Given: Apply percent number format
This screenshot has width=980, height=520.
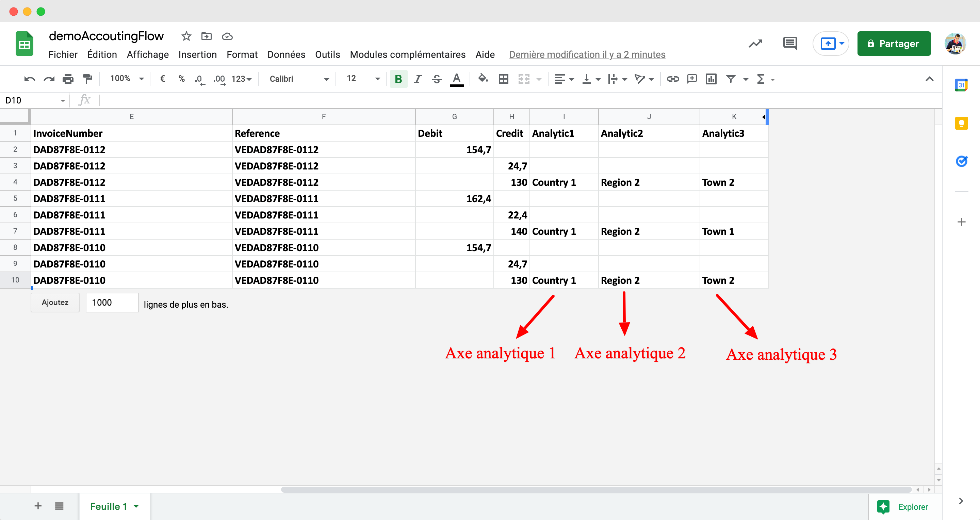Looking at the screenshot, I should point(181,79).
